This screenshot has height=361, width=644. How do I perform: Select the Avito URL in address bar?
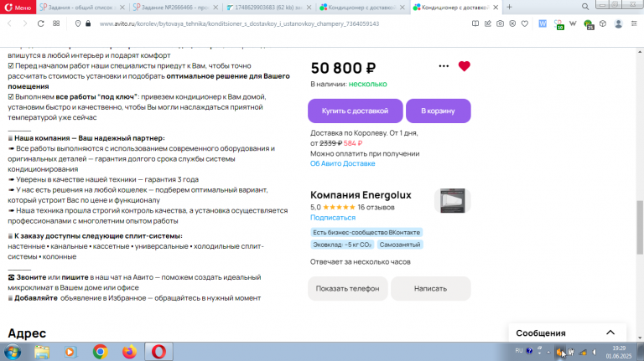239,23
